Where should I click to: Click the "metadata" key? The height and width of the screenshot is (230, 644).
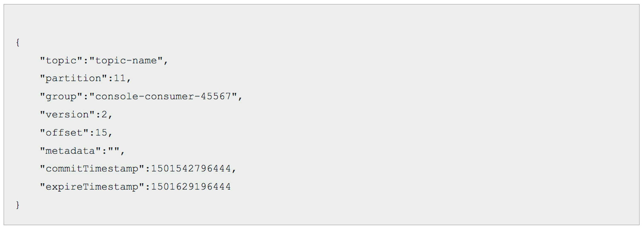[70, 150]
